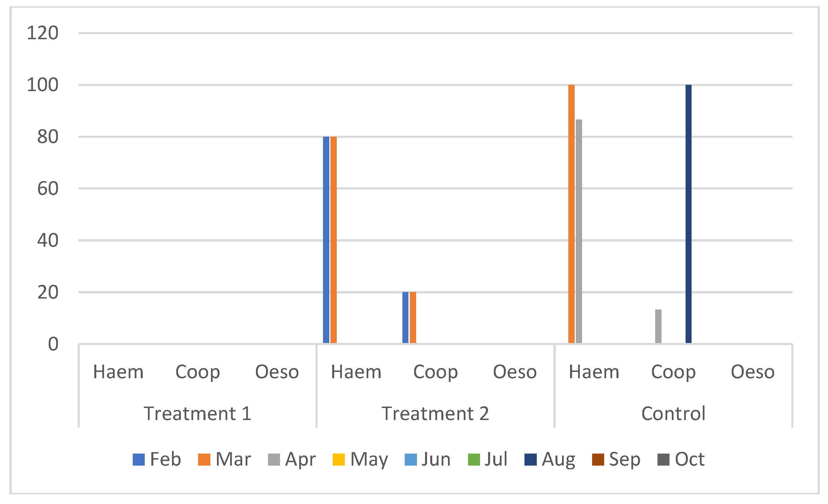Image resolution: width=828 pixels, height=504 pixels.
Task: Click the short gray Apr bar in Control Coop
Action: (x=658, y=326)
